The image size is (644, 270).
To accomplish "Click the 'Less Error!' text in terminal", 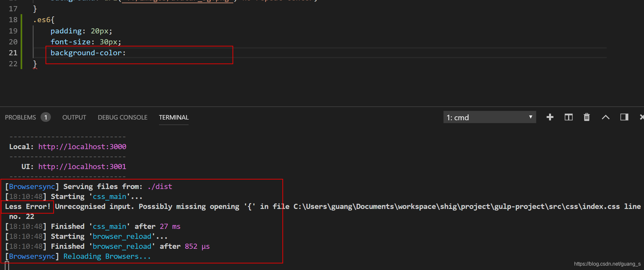I will pos(28,206).
